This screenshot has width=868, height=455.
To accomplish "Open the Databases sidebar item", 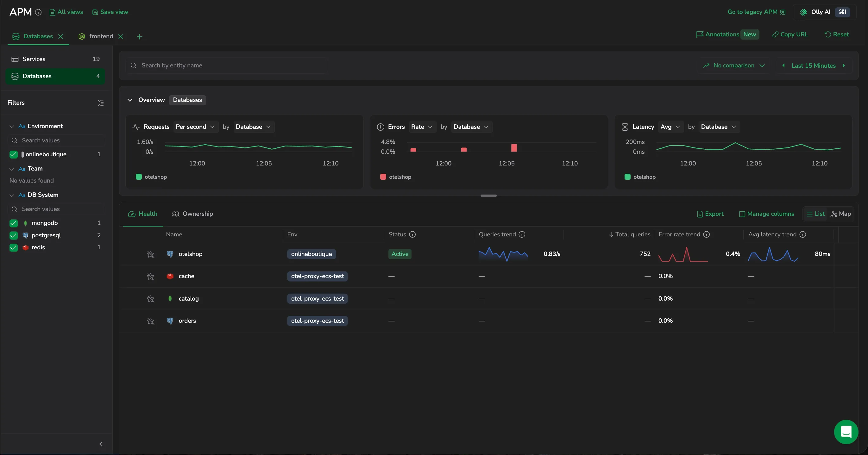I will 56,76.
